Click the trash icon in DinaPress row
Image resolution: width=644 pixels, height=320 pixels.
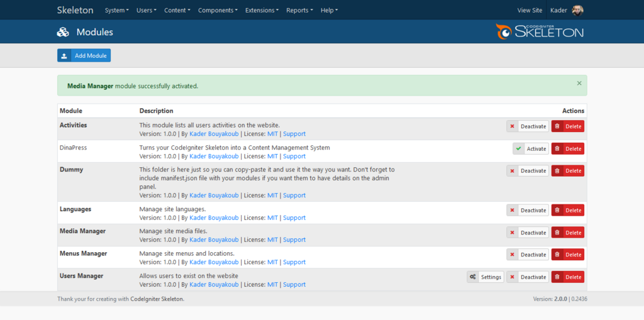[557, 149]
